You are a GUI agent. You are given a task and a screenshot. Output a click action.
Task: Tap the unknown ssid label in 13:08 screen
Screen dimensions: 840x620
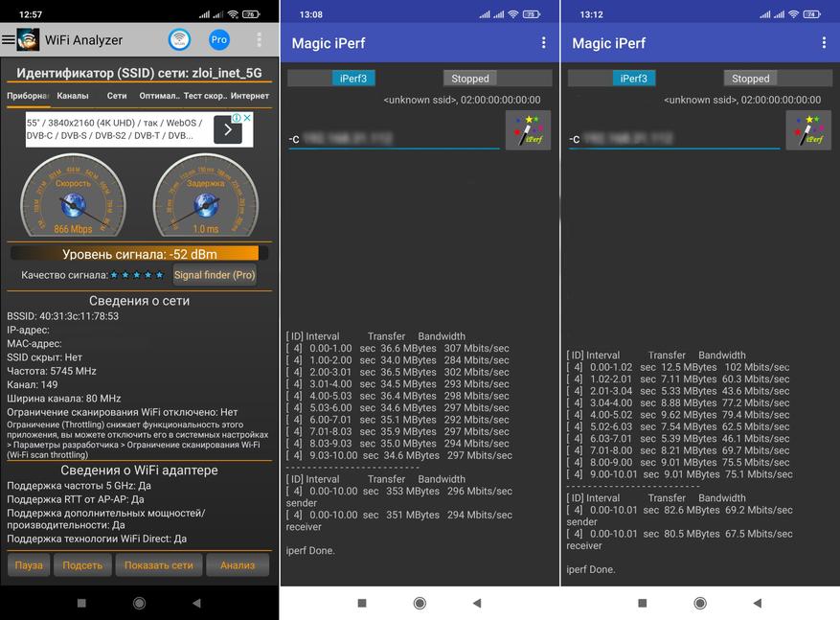coord(462,100)
